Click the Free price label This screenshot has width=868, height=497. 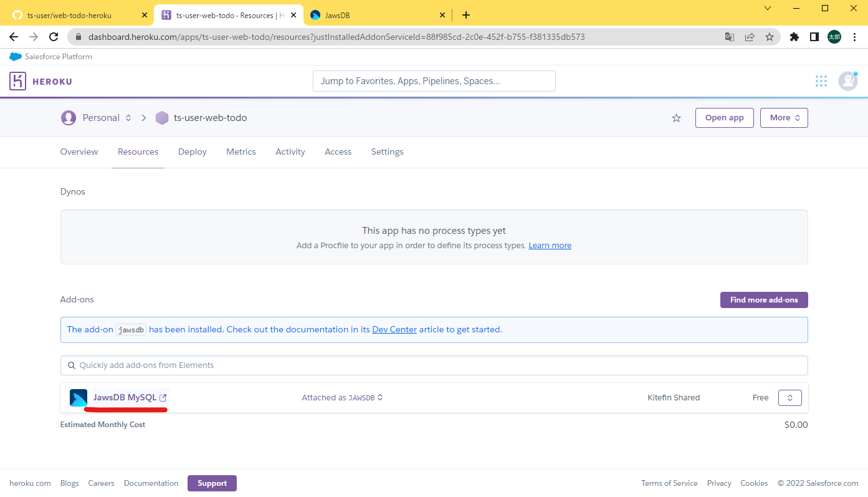pyautogui.click(x=761, y=398)
